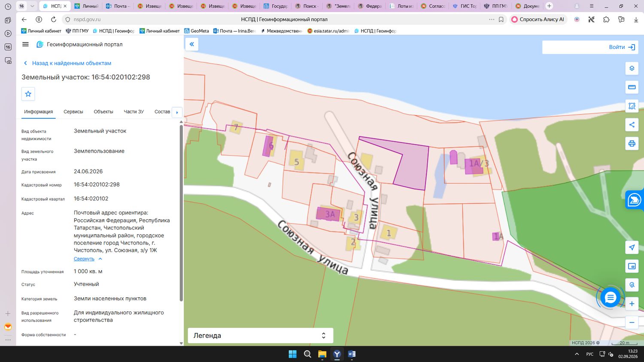Click the Войти login button
Image resolution: width=644 pixels, height=362 pixels.
[x=622, y=47]
